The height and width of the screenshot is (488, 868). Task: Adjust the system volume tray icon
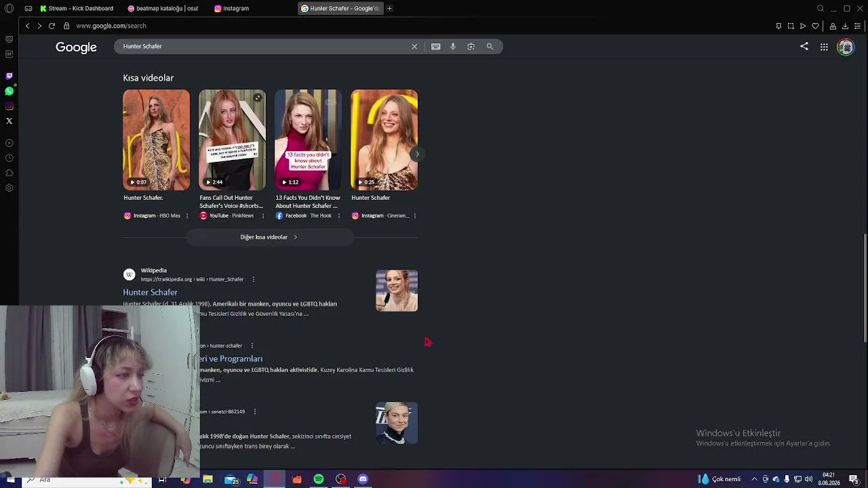coord(808,479)
